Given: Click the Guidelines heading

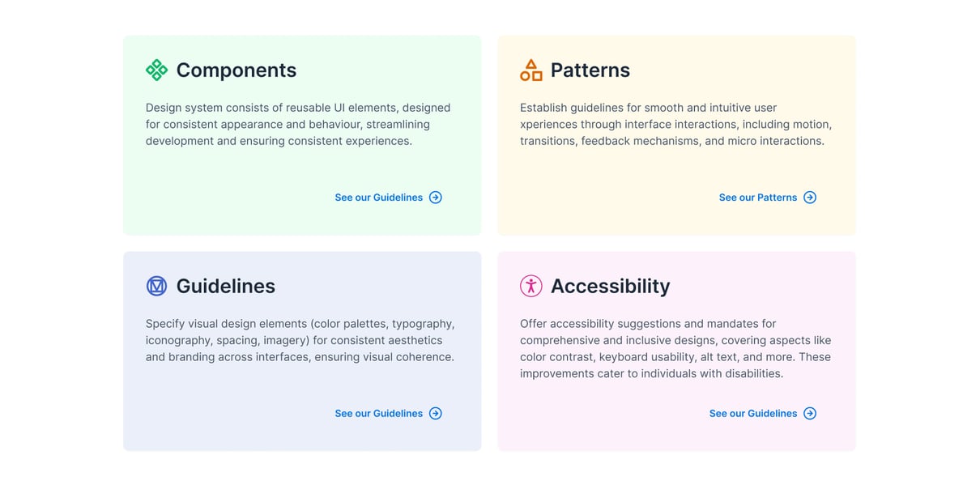Looking at the screenshot, I should 225,286.
